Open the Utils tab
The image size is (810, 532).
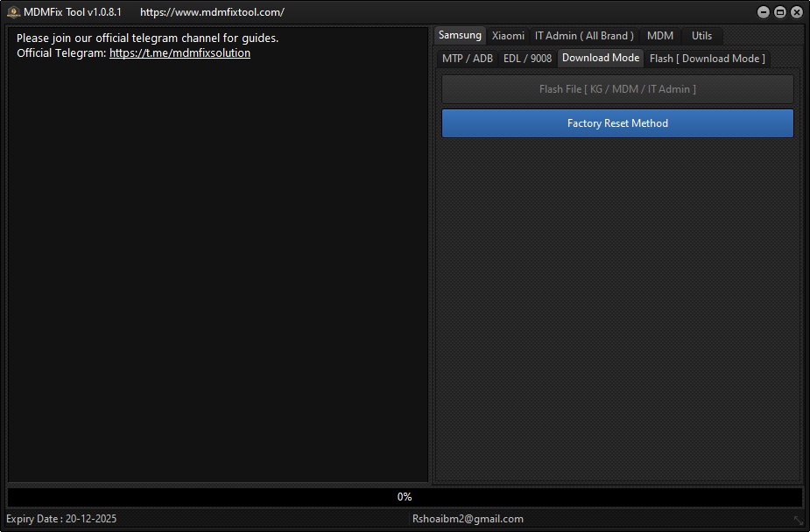point(701,35)
